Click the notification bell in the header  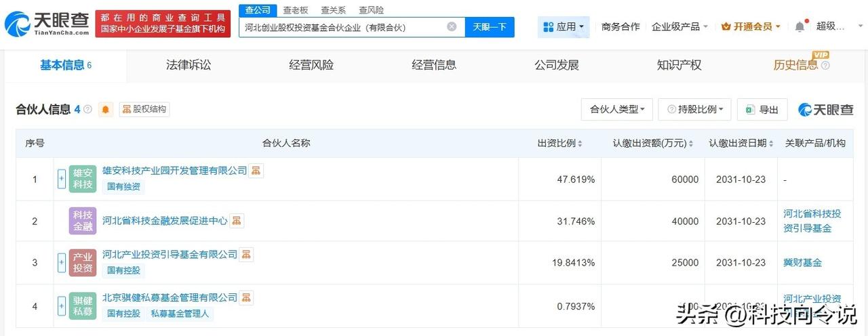(x=800, y=26)
